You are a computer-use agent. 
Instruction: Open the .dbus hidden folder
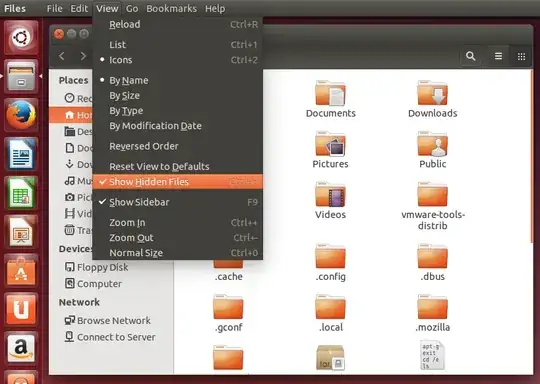pos(433,256)
